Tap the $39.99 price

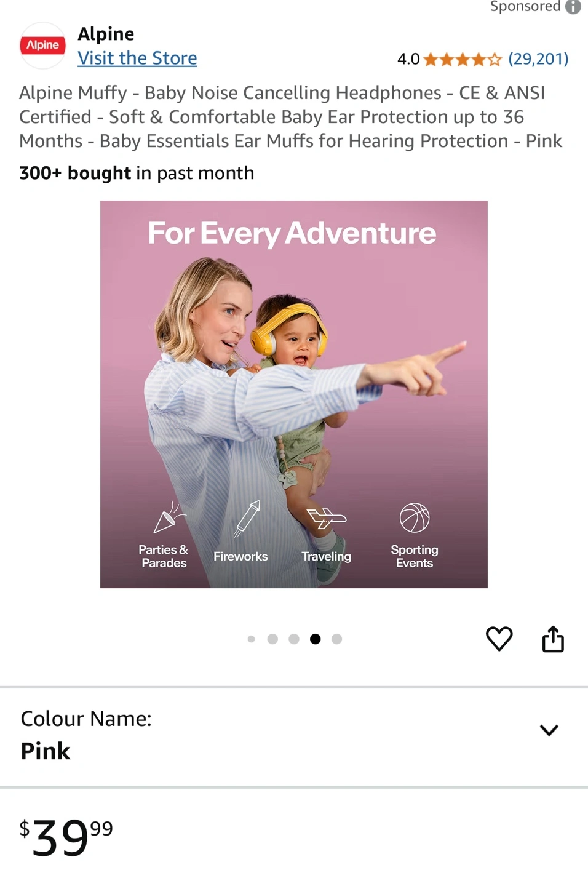[x=66, y=837]
